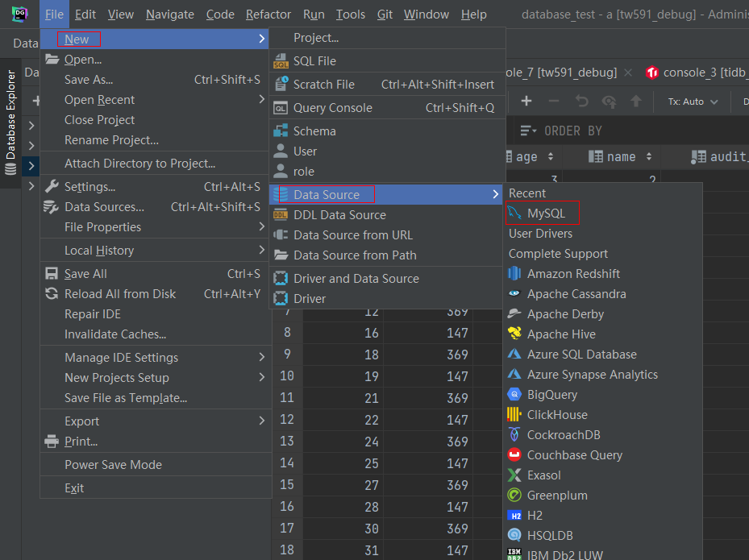Viewport: 749px width, 560px height.
Task: Click the submit up-arrow icon in grid toolbar
Action: [x=636, y=102]
